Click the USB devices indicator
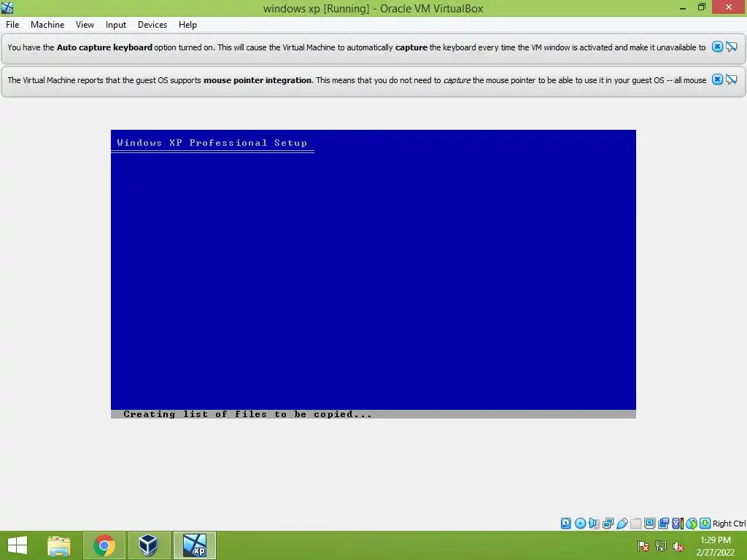 point(622,524)
